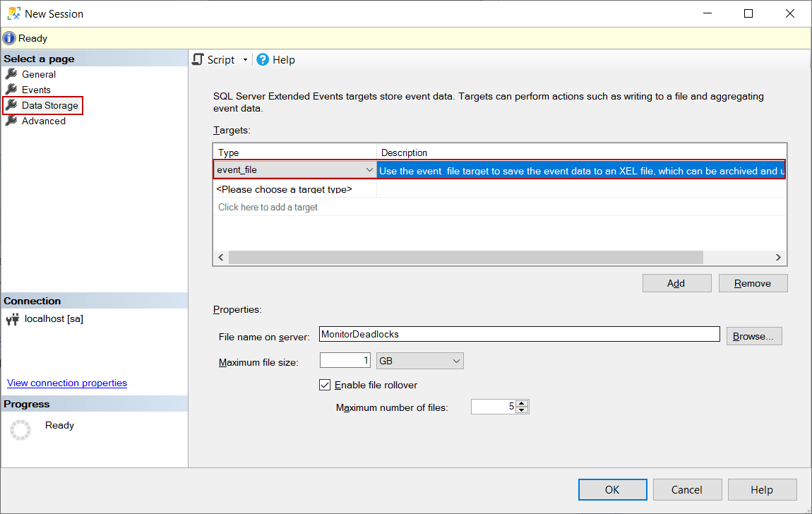Open the Script dropdown arrow menu
The image size is (812, 514).
[244, 59]
